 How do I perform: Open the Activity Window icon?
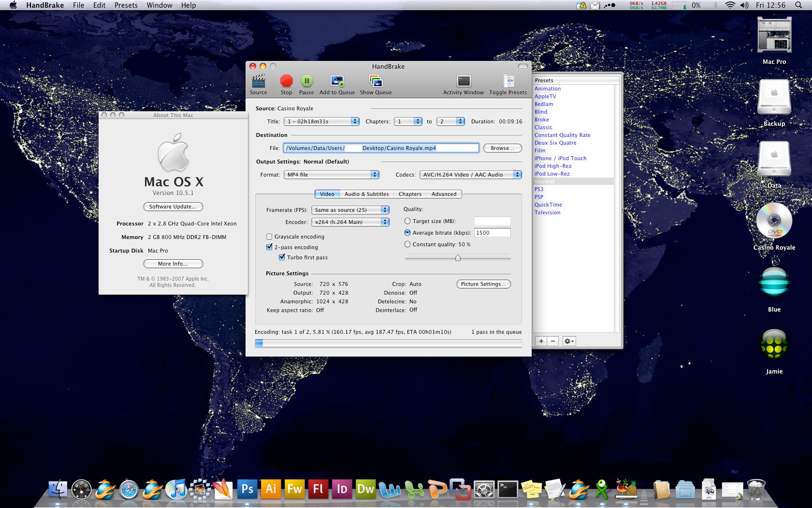[x=464, y=81]
